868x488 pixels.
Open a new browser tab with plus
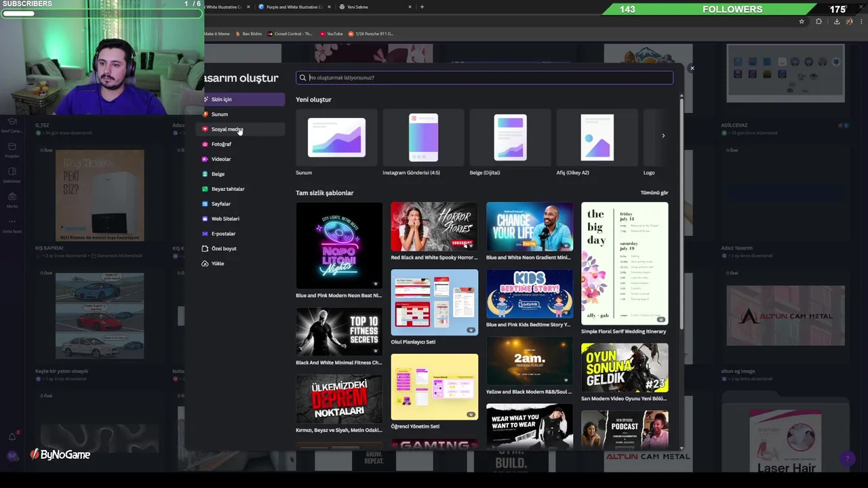[422, 7]
